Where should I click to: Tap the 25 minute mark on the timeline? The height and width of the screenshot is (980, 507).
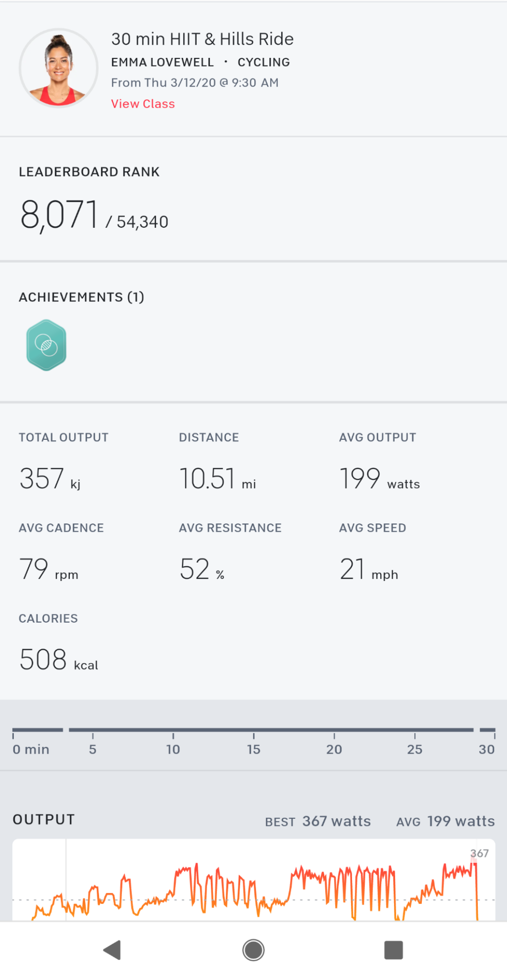pyautogui.click(x=415, y=748)
